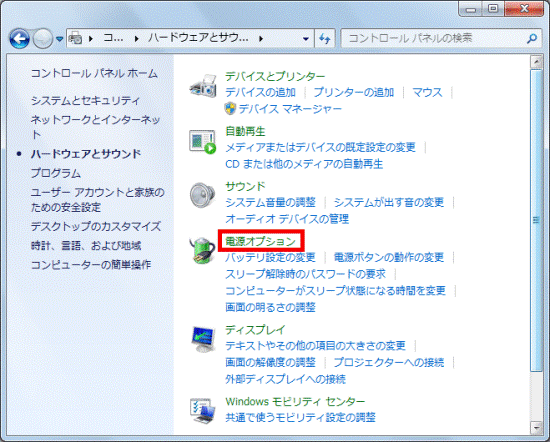Click メディアまたはデバイスの既定設定の変更
Screen dimensions: 550x442
321,147
